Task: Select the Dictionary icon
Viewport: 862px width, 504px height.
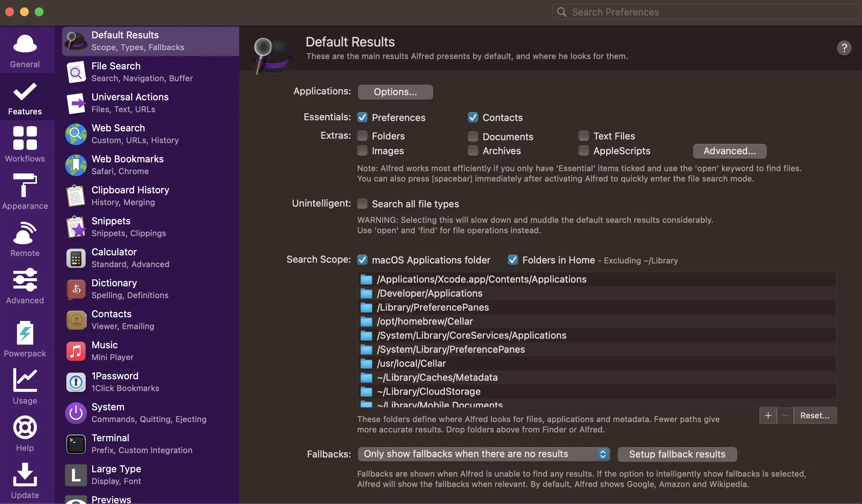Action: click(x=76, y=289)
